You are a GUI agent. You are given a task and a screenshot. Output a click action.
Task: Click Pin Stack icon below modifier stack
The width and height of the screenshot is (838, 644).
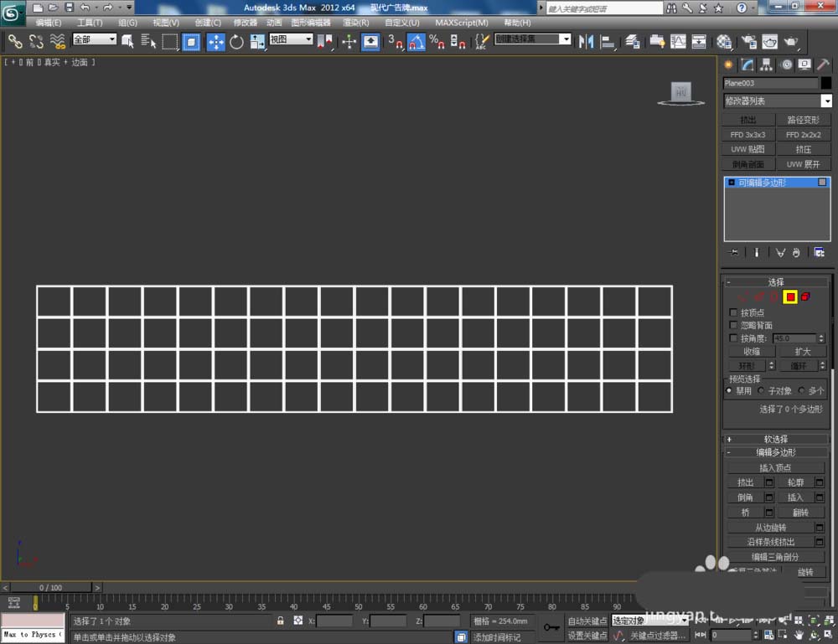pos(734,252)
